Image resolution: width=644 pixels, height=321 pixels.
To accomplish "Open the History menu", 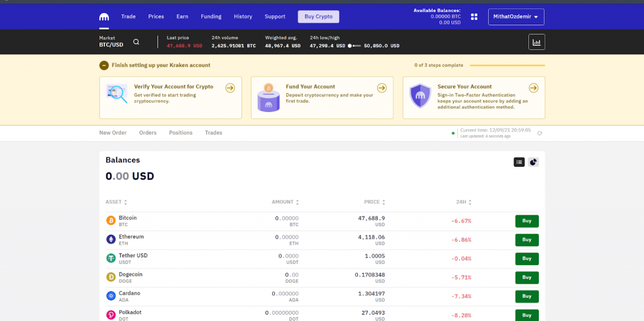I will (243, 17).
